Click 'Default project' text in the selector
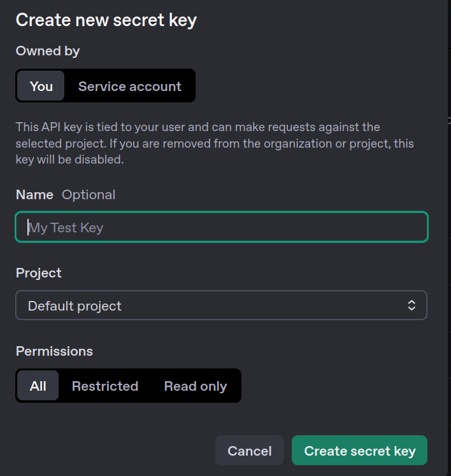451x476 pixels. (75, 306)
